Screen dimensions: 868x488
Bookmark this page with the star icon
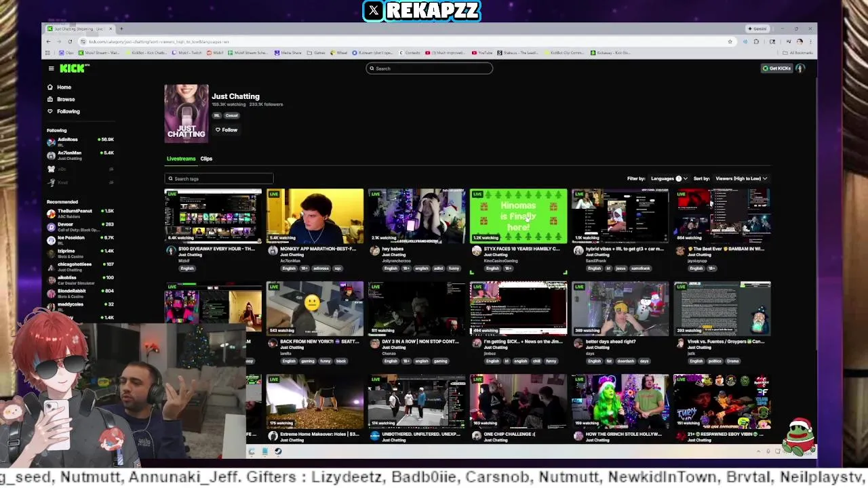730,41
